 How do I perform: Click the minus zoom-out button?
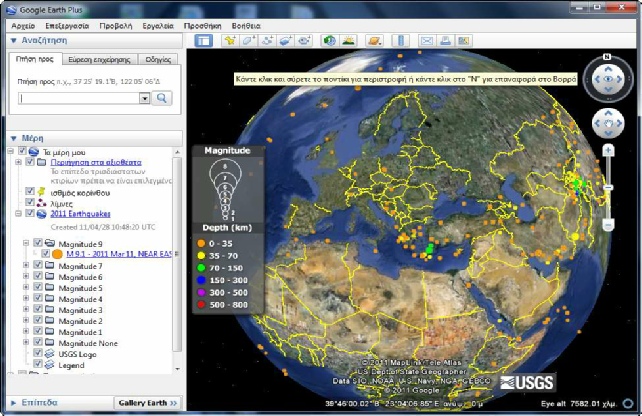tap(608, 225)
